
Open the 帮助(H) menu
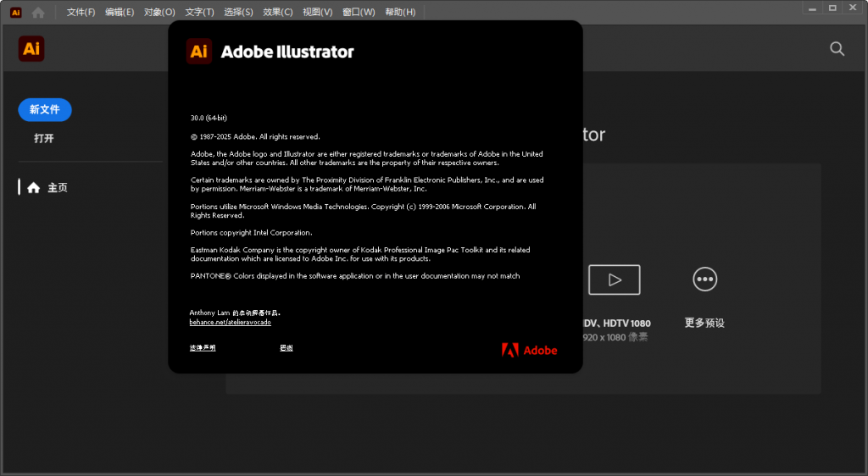tap(400, 13)
